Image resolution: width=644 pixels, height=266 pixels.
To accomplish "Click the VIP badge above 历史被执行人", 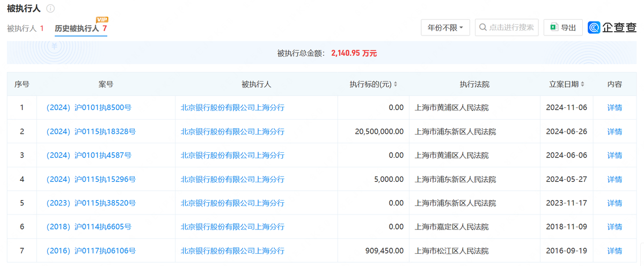I will 102,20.
